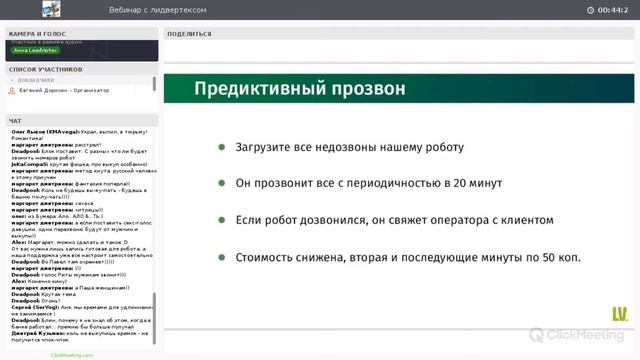
Task: Click bullet about периодичностью в 20 минут
Action: pyautogui.click(x=369, y=183)
